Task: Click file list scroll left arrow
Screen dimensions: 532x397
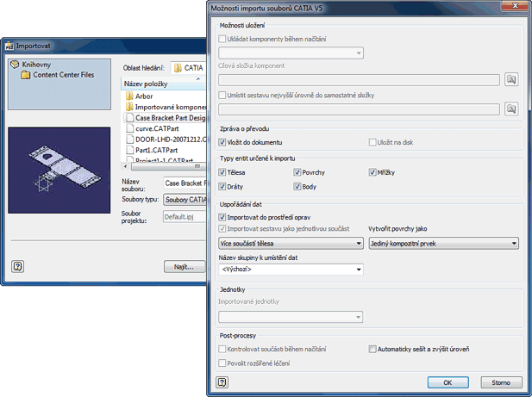Action: tap(126, 166)
